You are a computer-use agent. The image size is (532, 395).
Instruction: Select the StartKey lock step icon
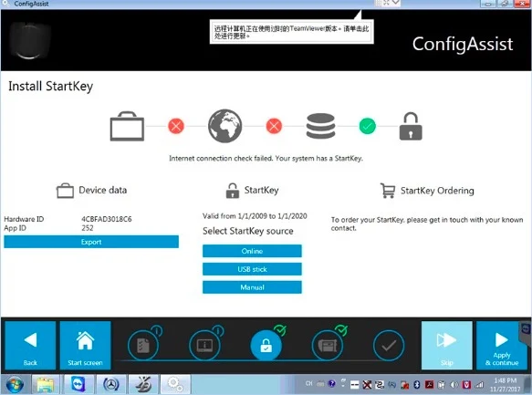(x=266, y=346)
